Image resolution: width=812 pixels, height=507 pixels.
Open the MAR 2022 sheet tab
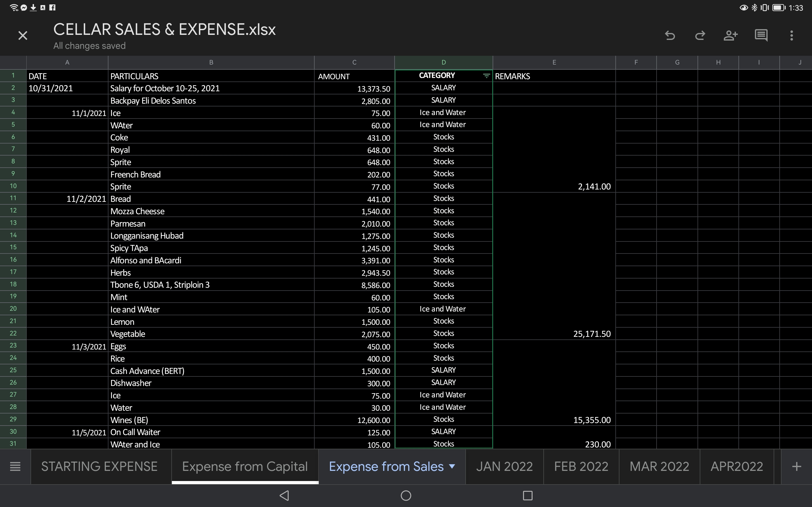tap(659, 466)
